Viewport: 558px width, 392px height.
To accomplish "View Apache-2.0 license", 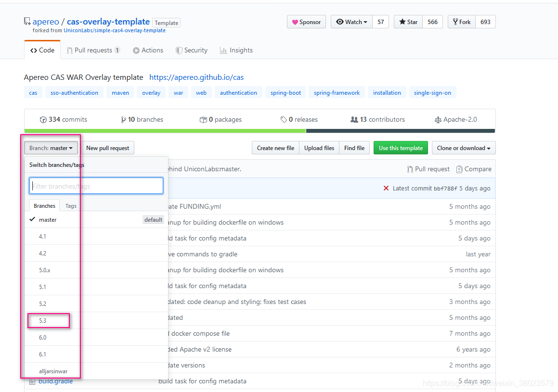I will point(456,119).
